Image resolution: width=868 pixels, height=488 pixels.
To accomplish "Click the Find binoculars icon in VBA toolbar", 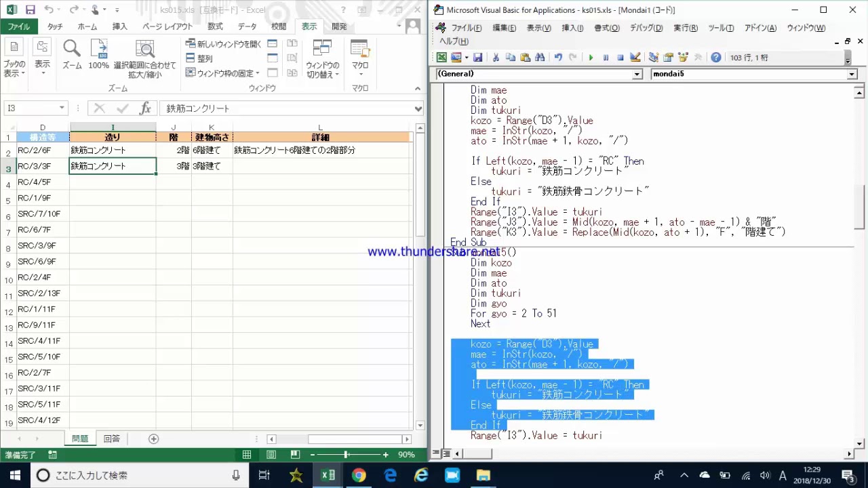I will (x=540, y=58).
